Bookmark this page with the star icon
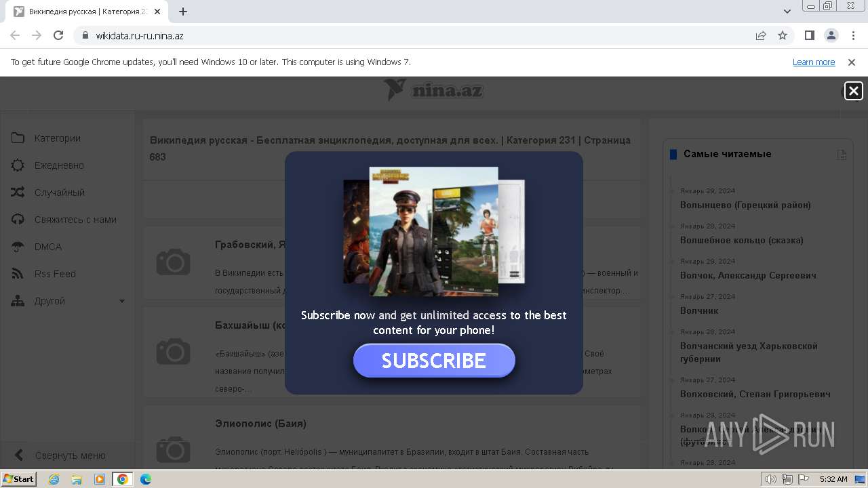Image resolution: width=868 pixels, height=488 pixels. [x=783, y=35]
